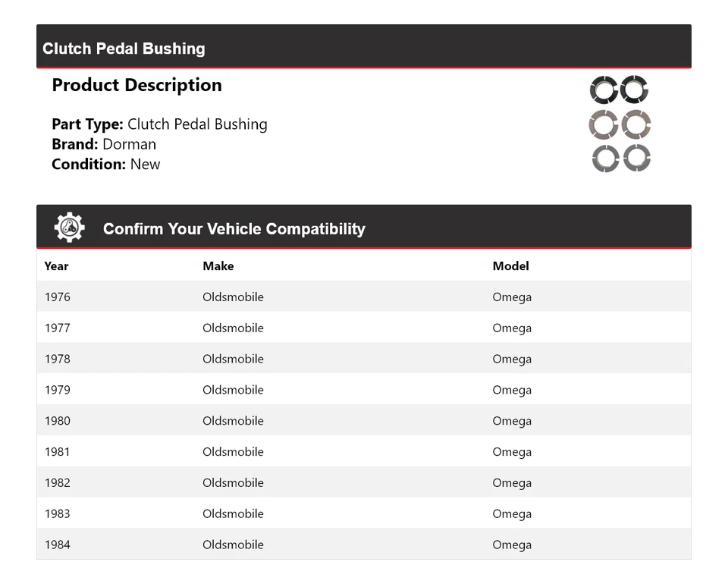Viewport: 728px width, 584px height.
Task: Click the Model column header
Action: [510, 266]
